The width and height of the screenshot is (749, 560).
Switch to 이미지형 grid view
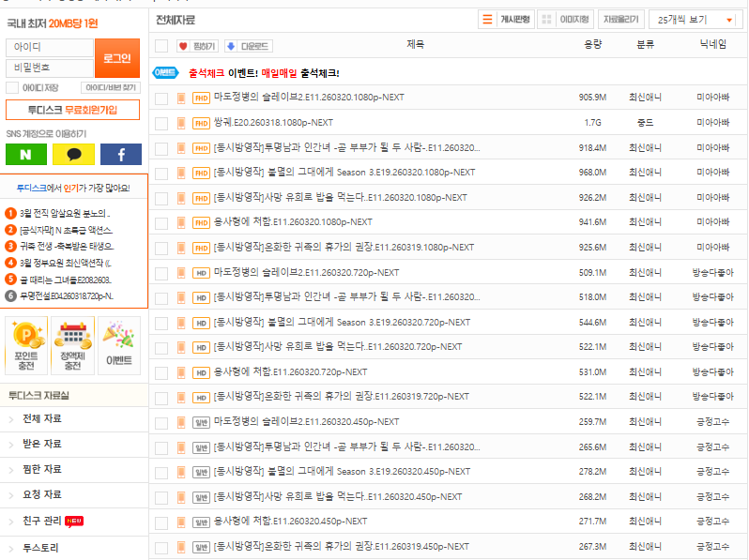(566, 20)
